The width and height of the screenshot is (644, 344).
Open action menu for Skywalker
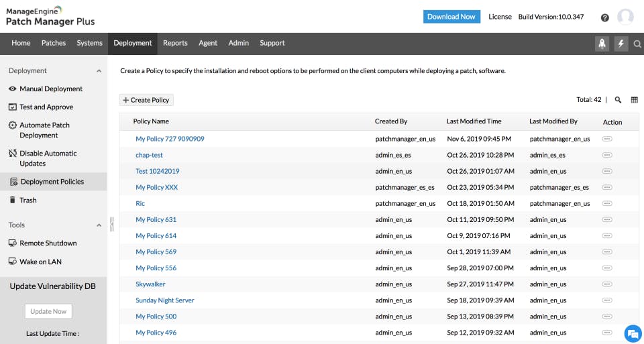[x=606, y=284]
